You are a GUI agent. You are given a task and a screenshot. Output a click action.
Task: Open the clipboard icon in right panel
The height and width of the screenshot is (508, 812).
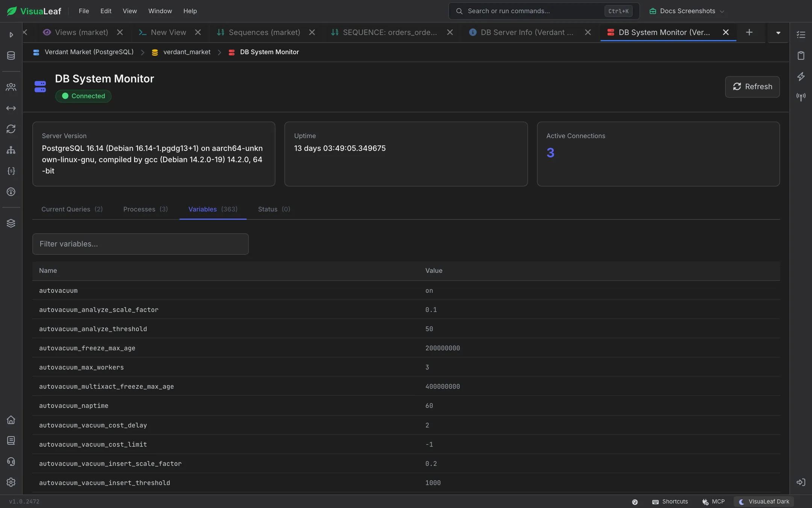point(801,55)
